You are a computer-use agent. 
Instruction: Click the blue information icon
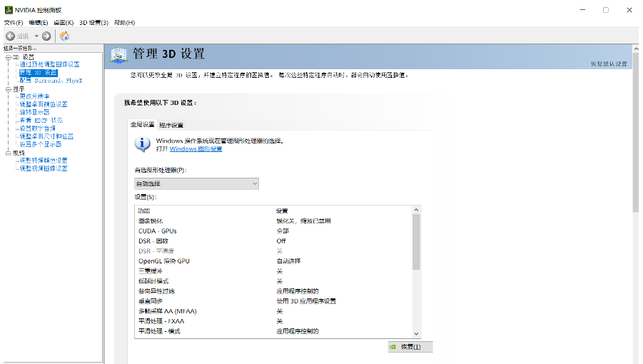pyautogui.click(x=142, y=144)
